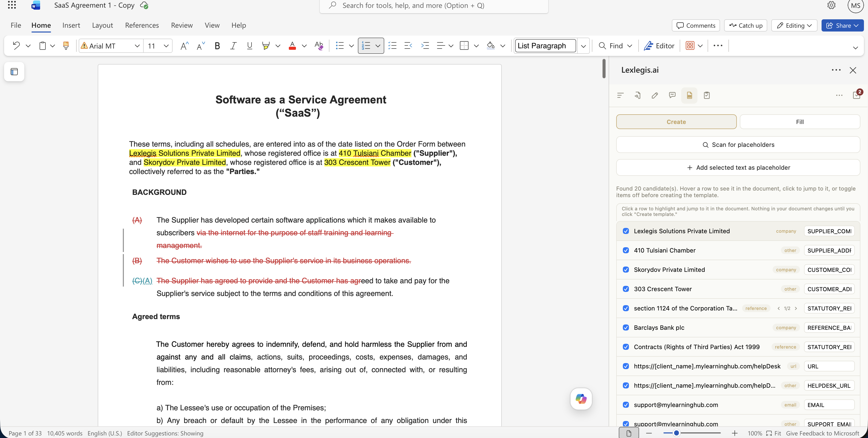Uncheck the Skorydov Private Limited row
This screenshot has width=868, height=438.
[626, 270]
